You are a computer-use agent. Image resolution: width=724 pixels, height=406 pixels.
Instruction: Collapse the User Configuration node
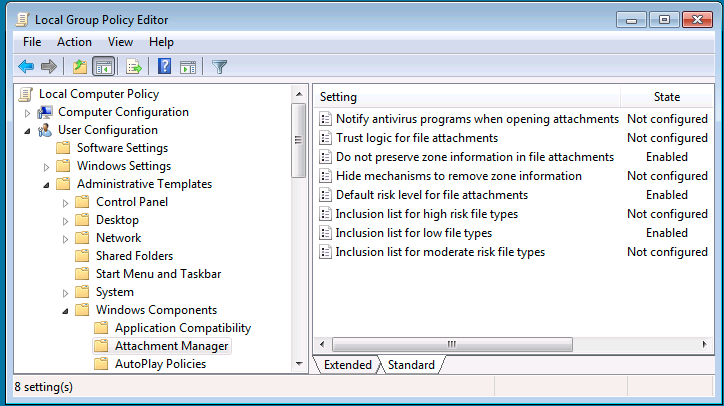click(x=27, y=131)
